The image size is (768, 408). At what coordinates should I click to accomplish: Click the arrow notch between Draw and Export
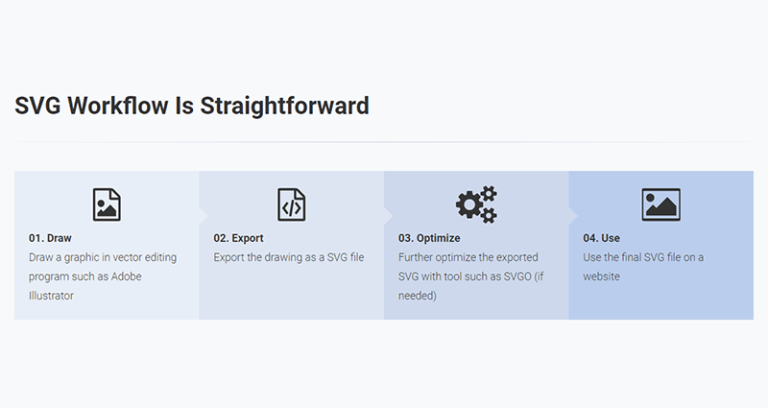pos(203,214)
